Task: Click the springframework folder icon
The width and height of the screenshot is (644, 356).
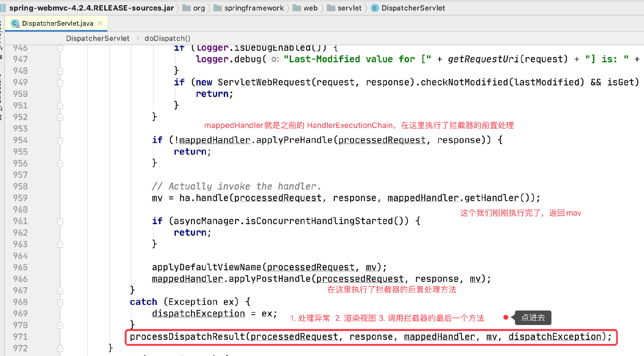Action: [x=218, y=8]
